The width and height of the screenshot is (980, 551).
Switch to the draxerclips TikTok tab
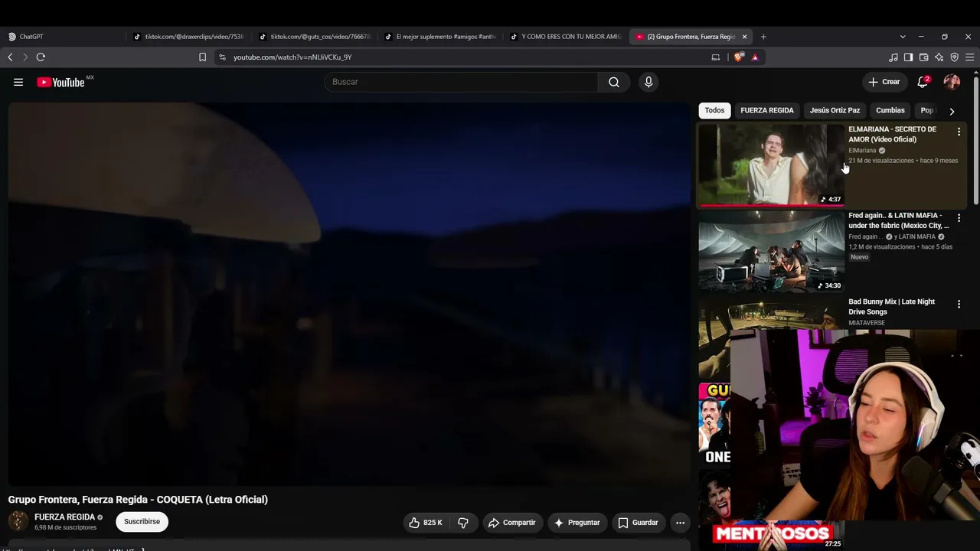(189, 37)
